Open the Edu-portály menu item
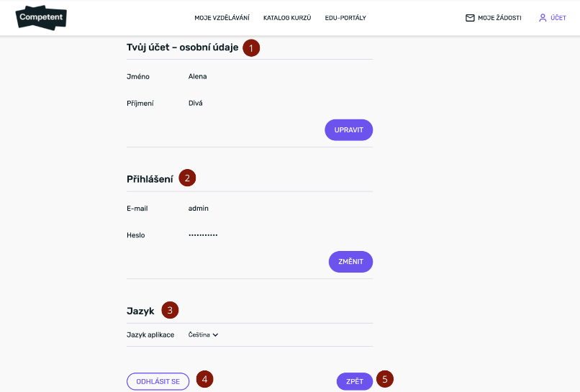Screen dimensions: 580x392 pos(345,18)
